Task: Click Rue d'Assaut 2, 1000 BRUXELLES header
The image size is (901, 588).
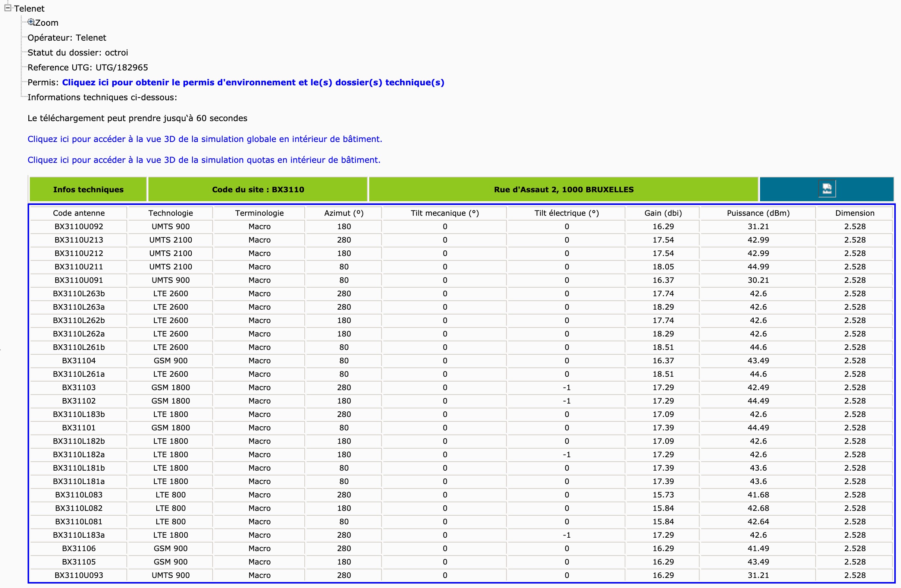Action: click(x=563, y=190)
